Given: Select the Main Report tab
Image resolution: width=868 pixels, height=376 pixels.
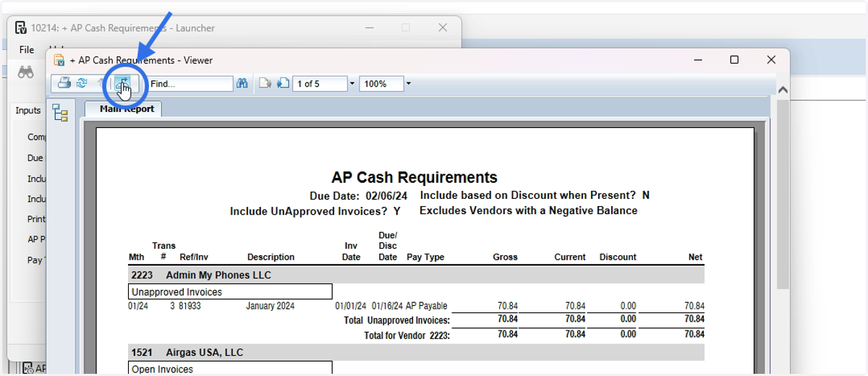Looking at the screenshot, I should [x=124, y=109].
